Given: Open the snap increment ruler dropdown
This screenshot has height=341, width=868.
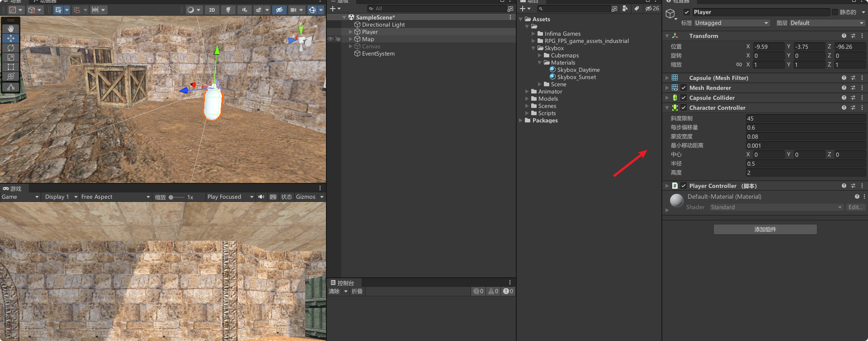Looking at the screenshot, I should [x=99, y=9].
